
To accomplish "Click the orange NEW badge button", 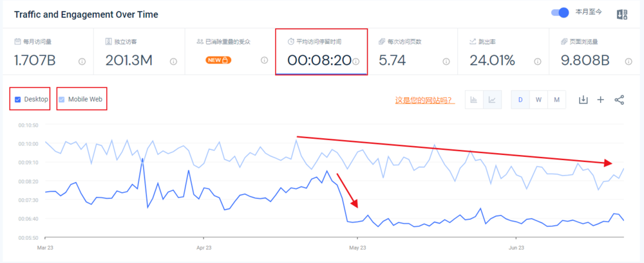I will pyautogui.click(x=218, y=60).
